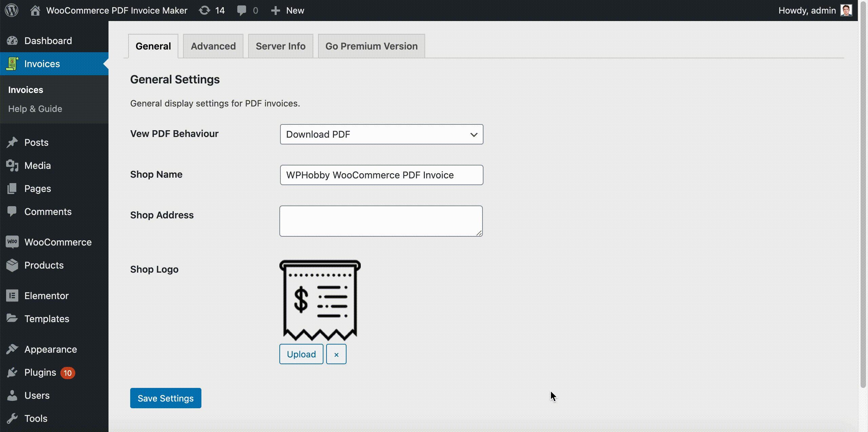Expand the View PDF Behaviour dropdown
The image size is (868, 432).
pos(473,134)
